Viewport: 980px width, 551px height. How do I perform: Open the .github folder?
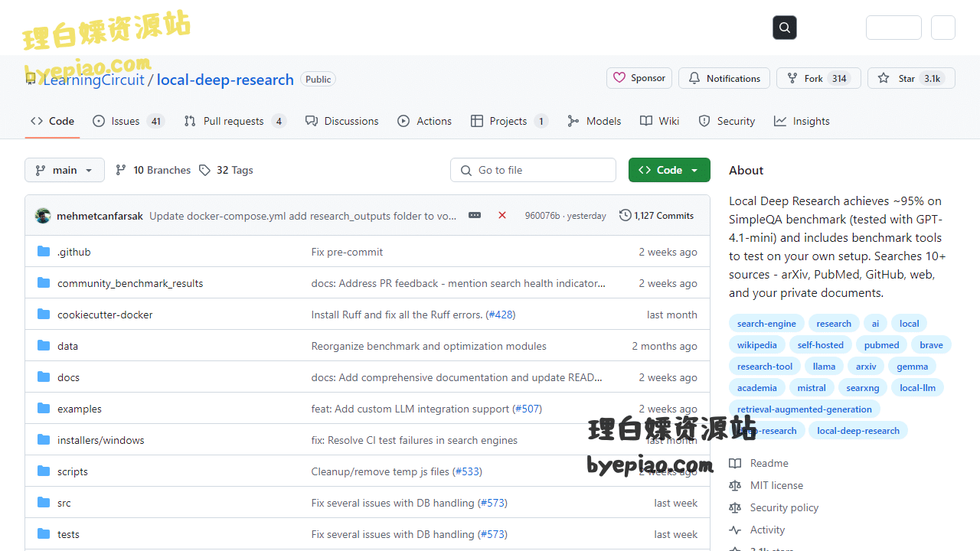click(x=74, y=252)
